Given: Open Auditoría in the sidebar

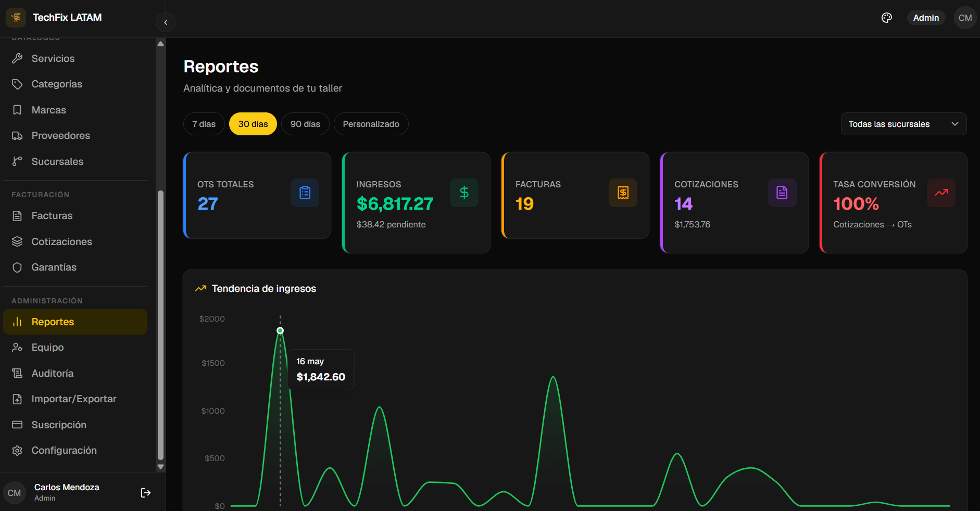Looking at the screenshot, I should [75, 373].
